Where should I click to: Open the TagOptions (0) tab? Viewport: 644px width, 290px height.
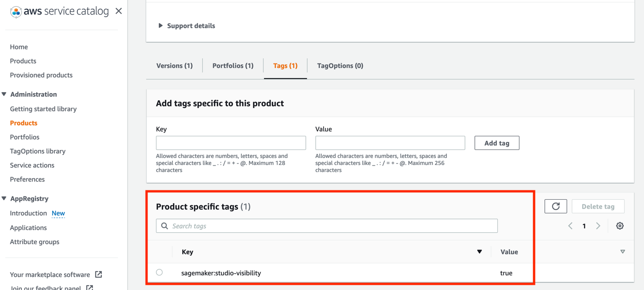click(x=340, y=66)
